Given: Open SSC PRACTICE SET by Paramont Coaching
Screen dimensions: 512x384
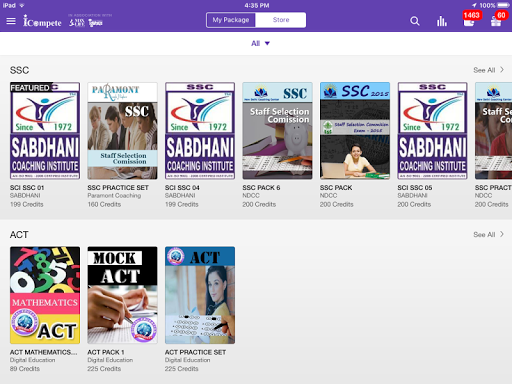Looking at the screenshot, I should pyautogui.click(x=122, y=131).
